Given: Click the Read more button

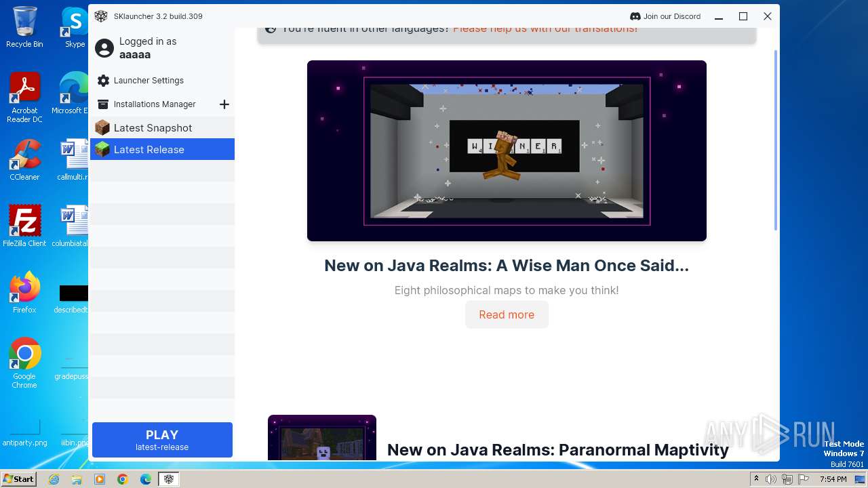Looking at the screenshot, I should pos(507,314).
